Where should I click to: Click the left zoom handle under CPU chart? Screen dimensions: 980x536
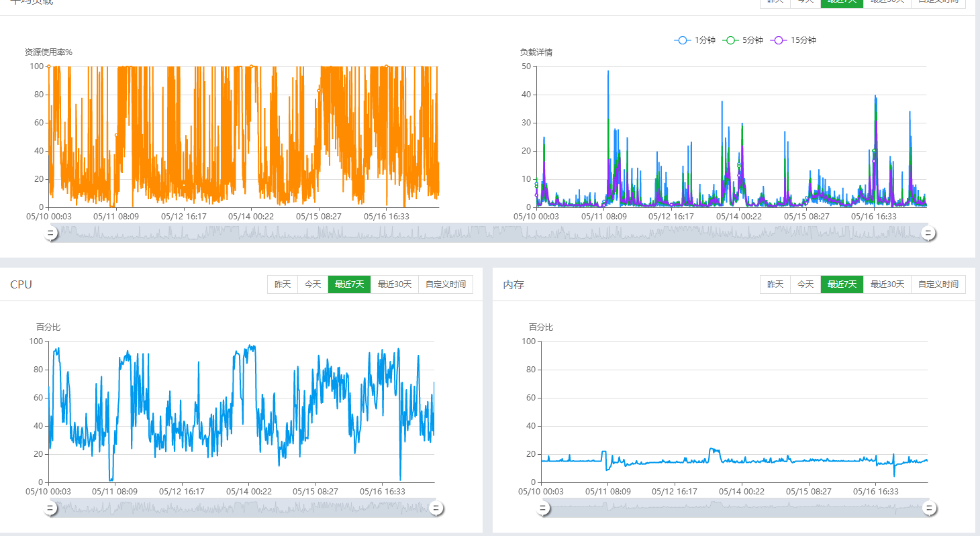pos(50,508)
